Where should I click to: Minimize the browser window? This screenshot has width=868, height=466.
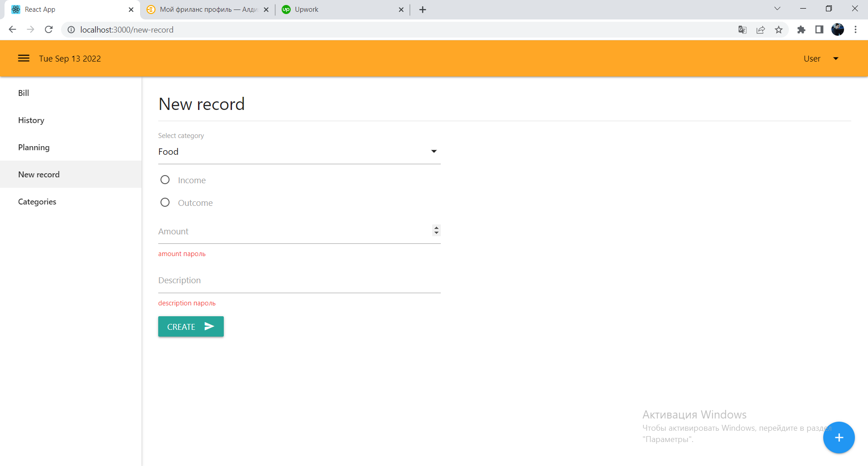click(803, 9)
